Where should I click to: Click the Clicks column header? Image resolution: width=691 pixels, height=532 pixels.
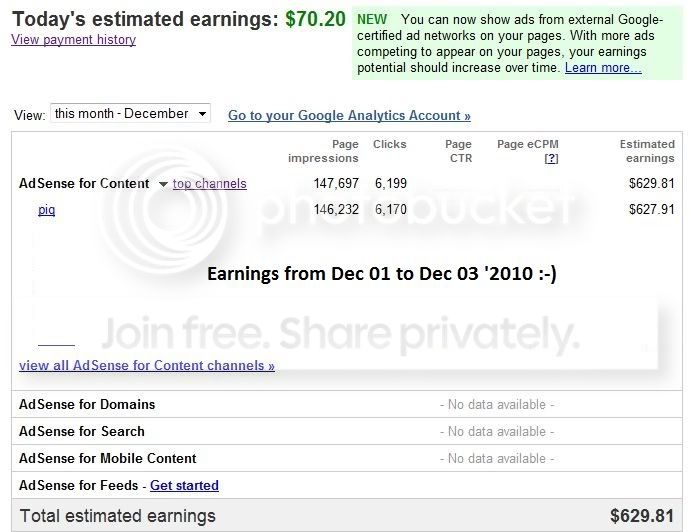(x=389, y=144)
